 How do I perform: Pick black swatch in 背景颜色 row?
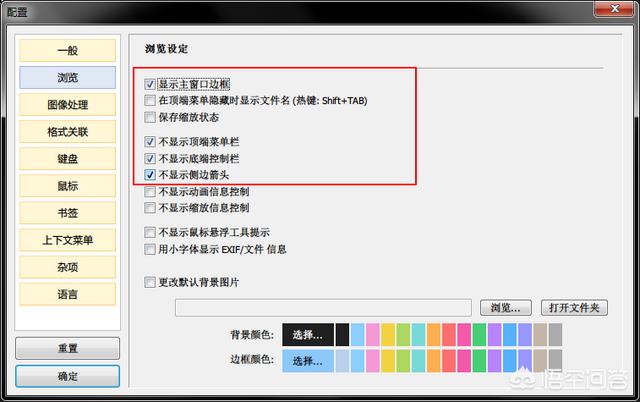coord(342,335)
